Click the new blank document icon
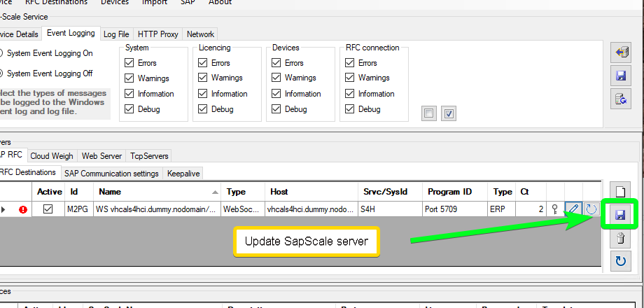This screenshot has height=308, width=644. click(620, 191)
